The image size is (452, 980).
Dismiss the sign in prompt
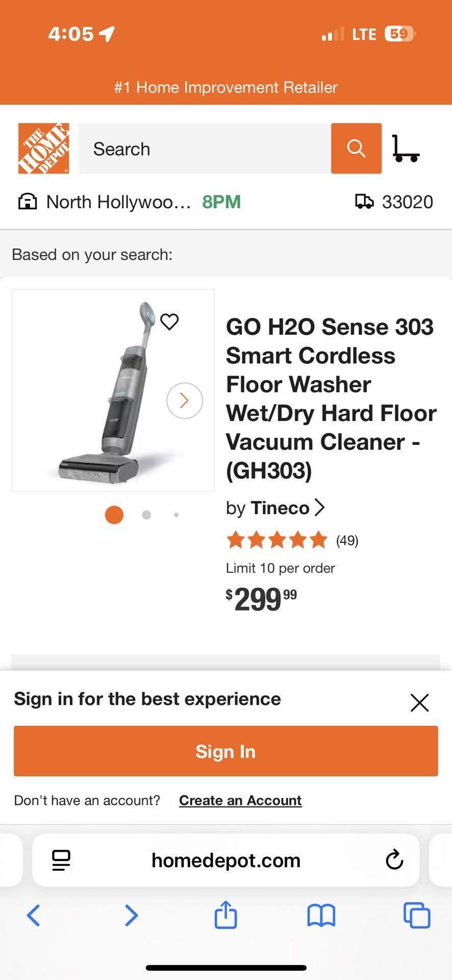pyautogui.click(x=419, y=703)
